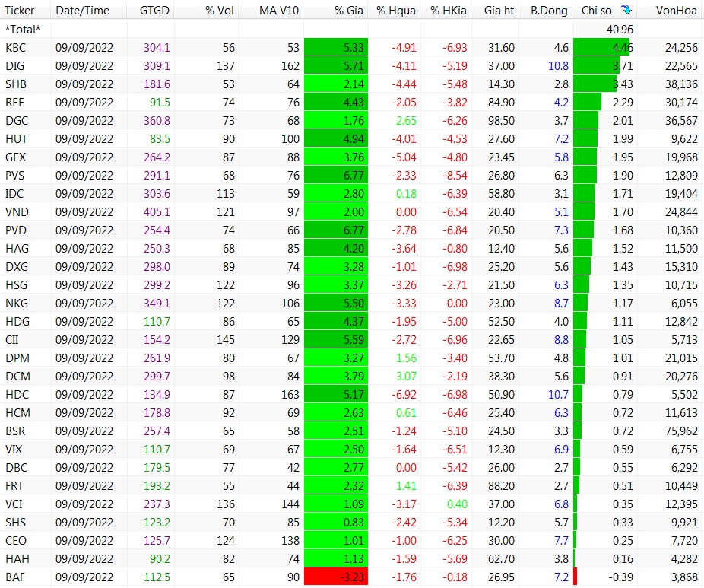The image size is (704, 588).
Task: Click the B.Dong column header
Action: [549, 11]
